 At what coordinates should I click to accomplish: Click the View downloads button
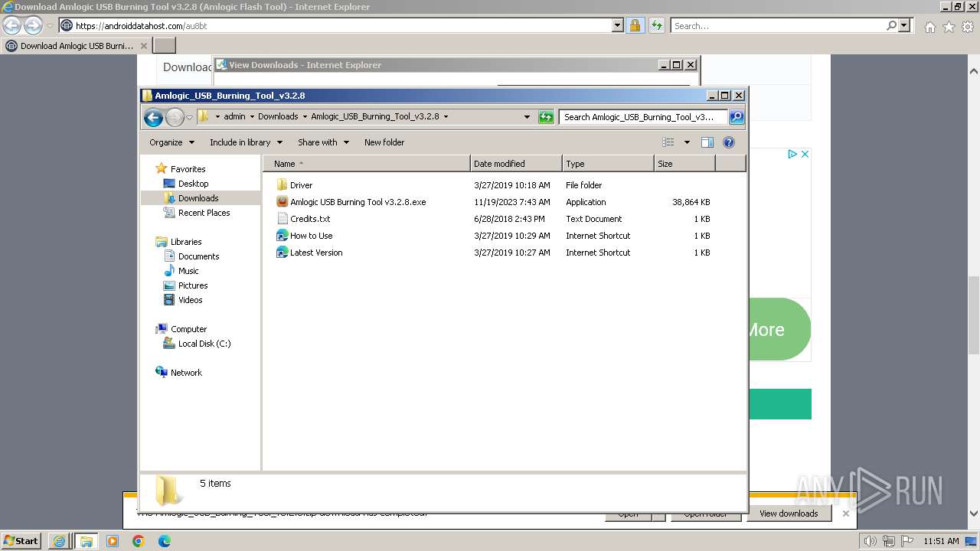click(x=789, y=514)
